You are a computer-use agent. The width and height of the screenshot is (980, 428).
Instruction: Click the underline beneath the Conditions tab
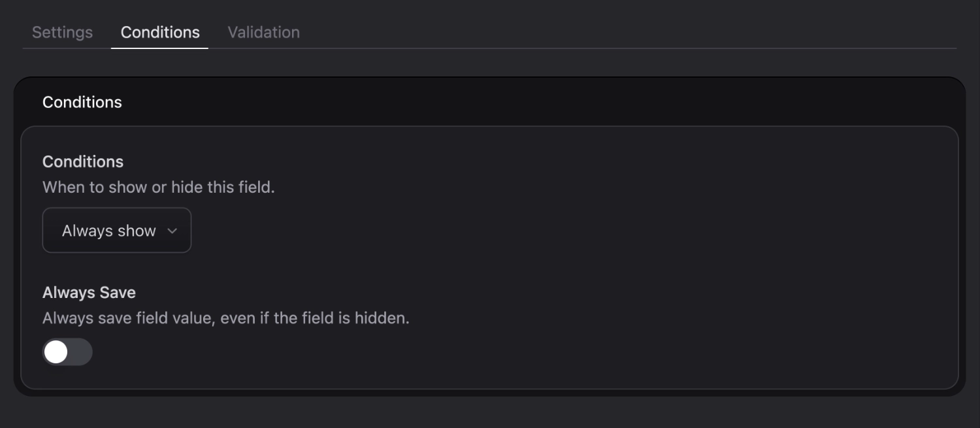[x=159, y=48]
